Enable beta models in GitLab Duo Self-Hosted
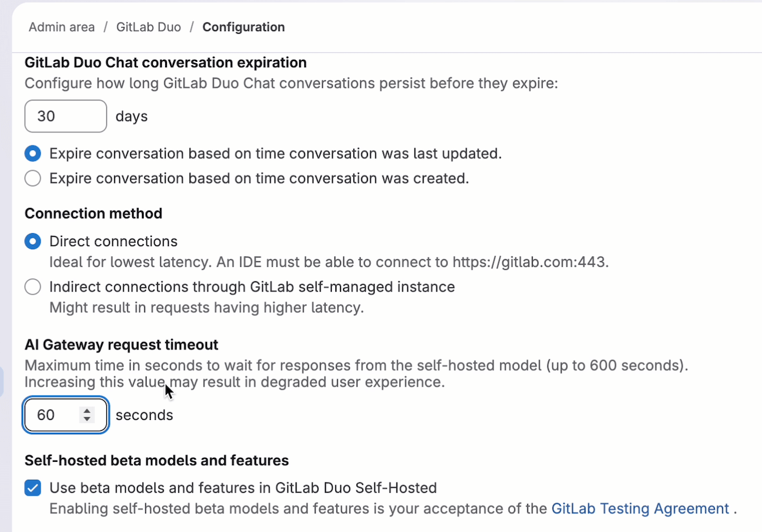 pos(32,488)
